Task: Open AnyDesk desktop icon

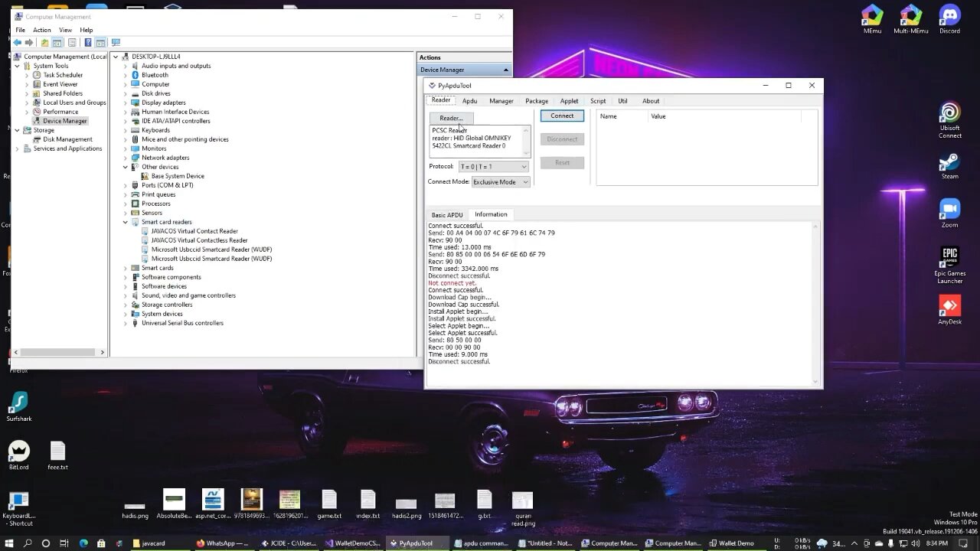Action: (x=949, y=310)
